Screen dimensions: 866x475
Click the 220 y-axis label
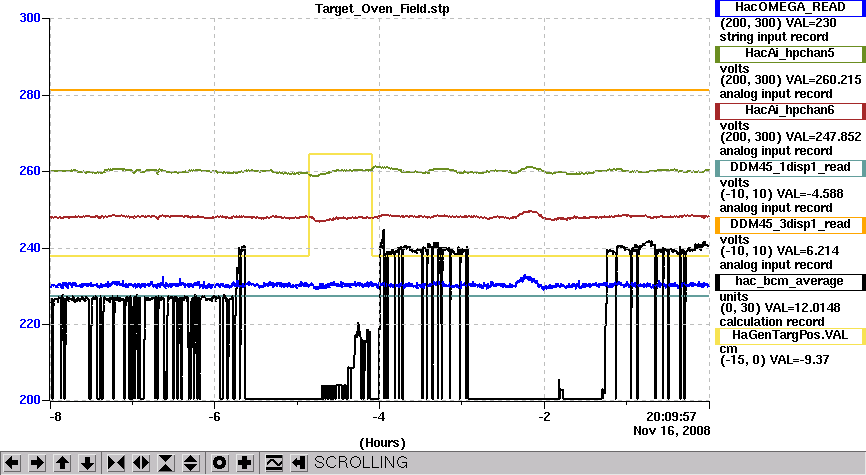coord(30,324)
